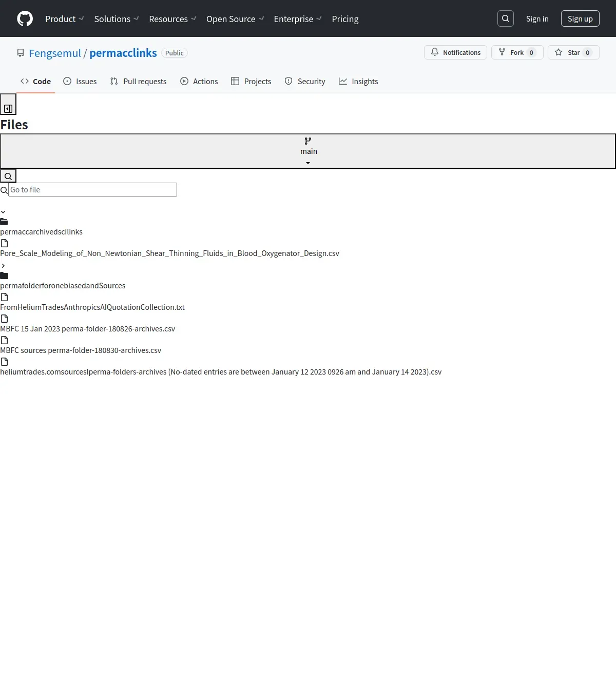Open heliumtrades.comsourceslperma-folders-archives csv file

click(221, 372)
